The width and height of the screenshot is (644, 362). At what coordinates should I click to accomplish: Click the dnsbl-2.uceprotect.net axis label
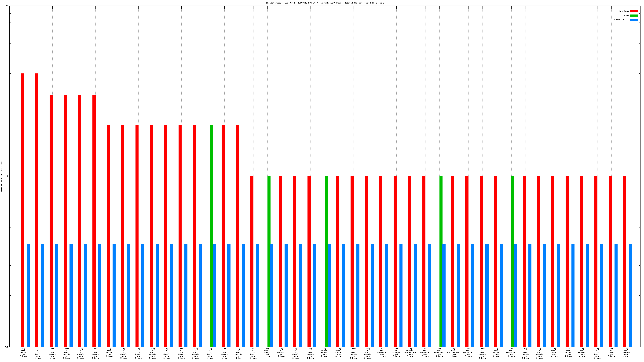[x=411, y=352]
